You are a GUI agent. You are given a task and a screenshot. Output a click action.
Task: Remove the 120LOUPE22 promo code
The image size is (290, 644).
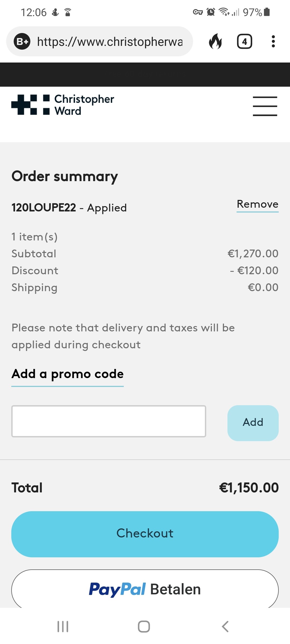click(x=258, y=204)
